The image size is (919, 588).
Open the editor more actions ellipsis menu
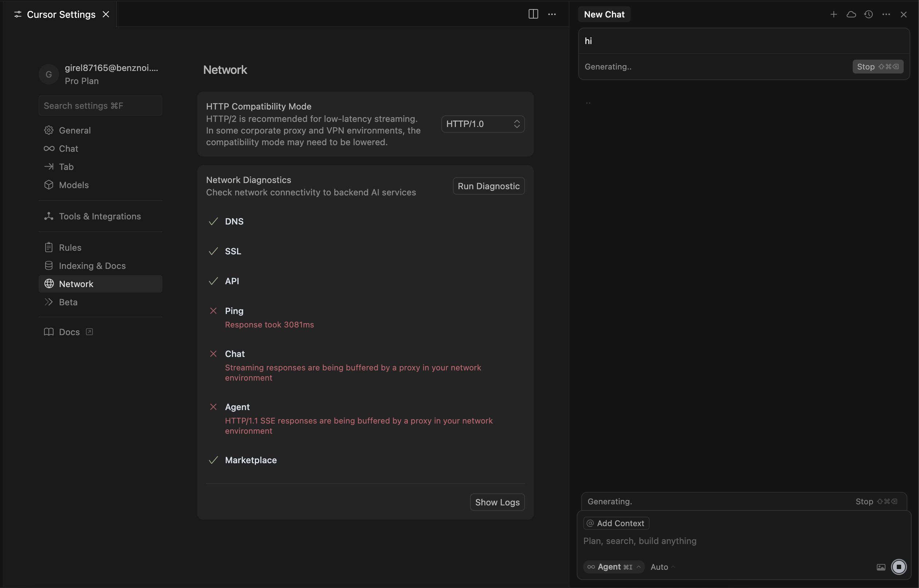tap(552, 14)
